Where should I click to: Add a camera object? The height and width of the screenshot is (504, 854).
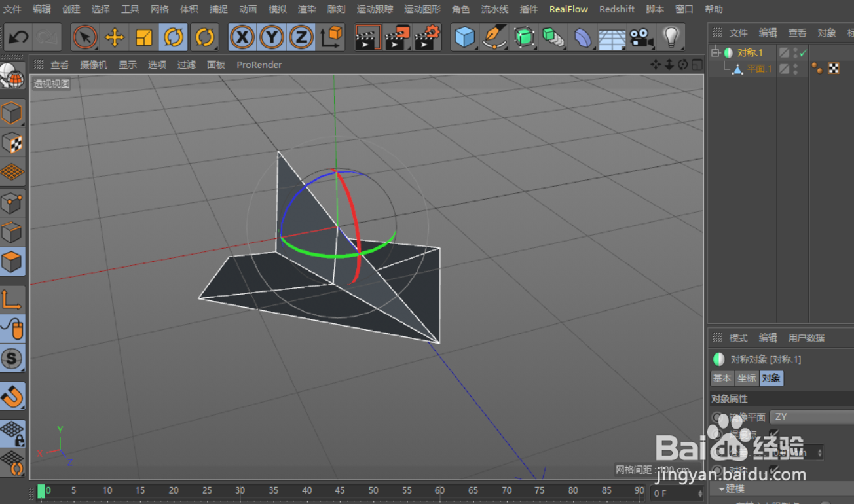pyautogui.click(x=642, y=37)
